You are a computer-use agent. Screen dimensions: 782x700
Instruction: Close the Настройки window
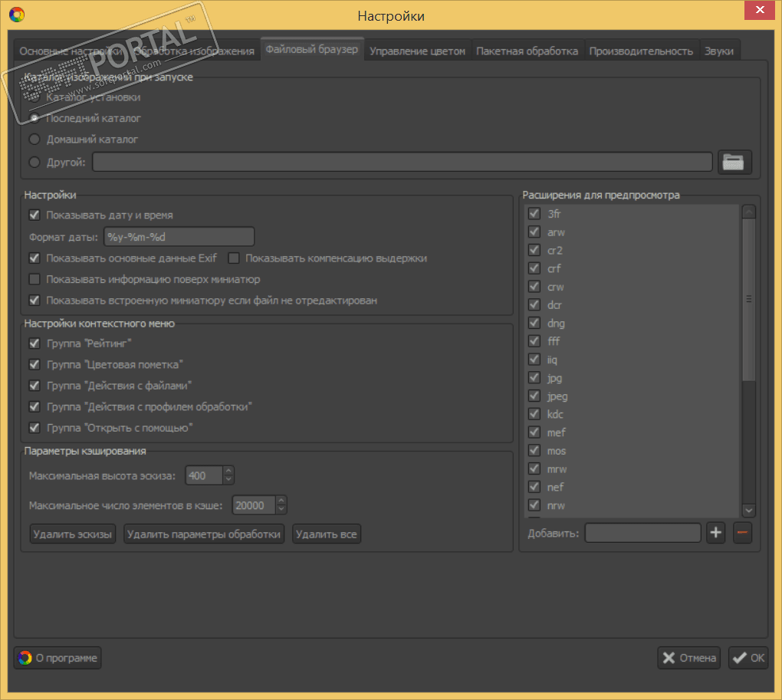(760, 9)
